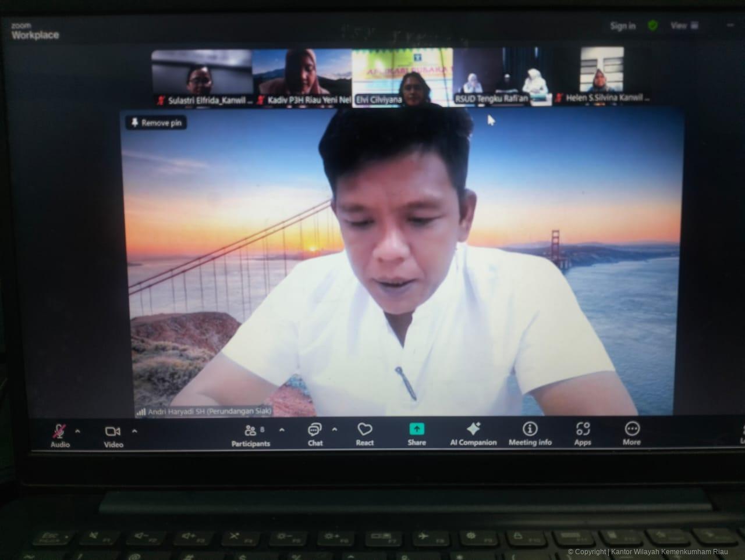The image size is (745, 560).
Task: Expand the Chat options chevron
Action: click(x=335, y=430)
